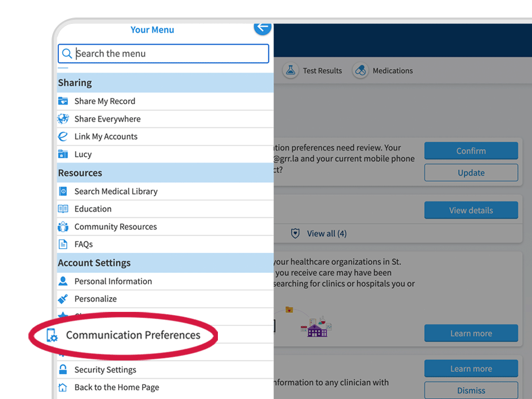Expand the View all (4) link
The width and height of the screenshot is (532, 399).
click(x=326, y=233)
